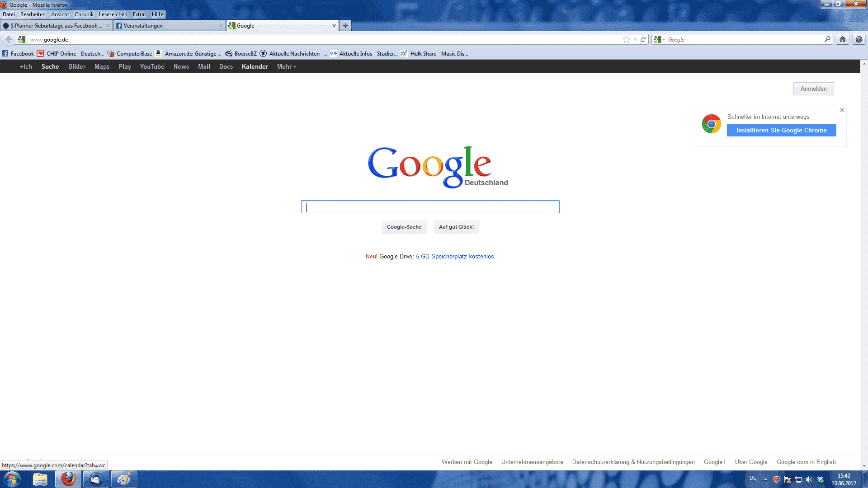This screenshot has height=488, width=868.
Task: Close the Google tab
Action: (x=334, y=26)
